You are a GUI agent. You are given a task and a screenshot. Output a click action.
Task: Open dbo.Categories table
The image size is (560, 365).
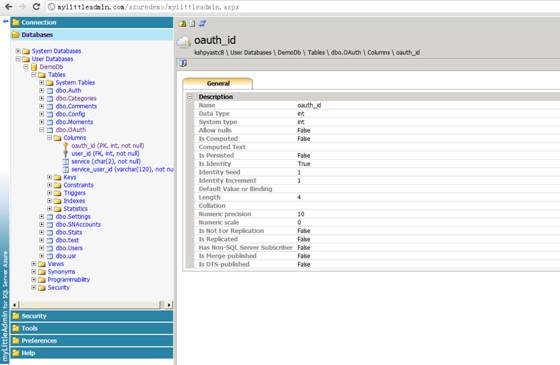coord(76,98)
